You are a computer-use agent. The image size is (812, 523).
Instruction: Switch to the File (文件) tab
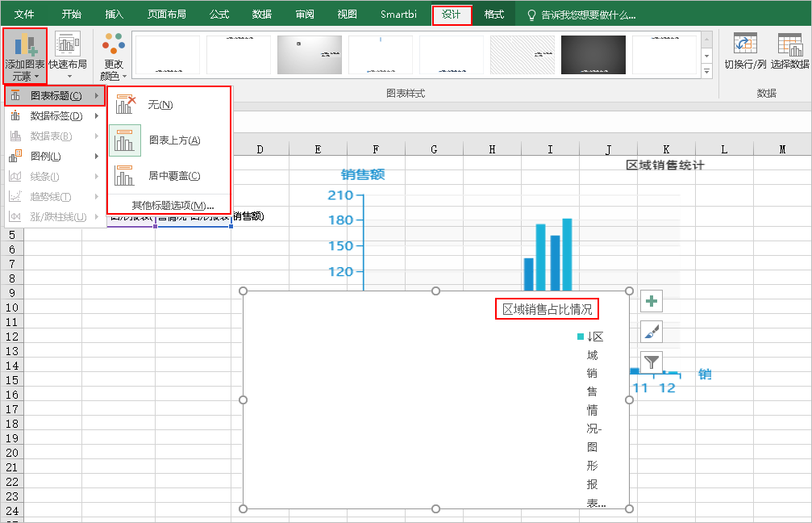tap(24, 14)
